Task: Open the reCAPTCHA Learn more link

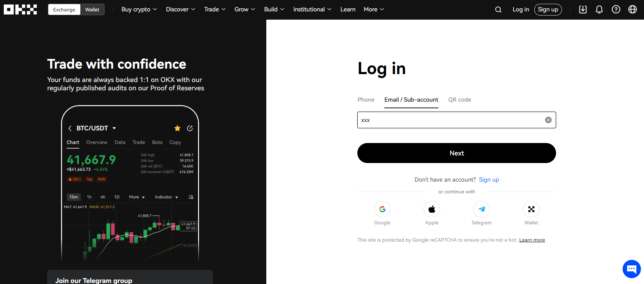Action: pos(532,240)
